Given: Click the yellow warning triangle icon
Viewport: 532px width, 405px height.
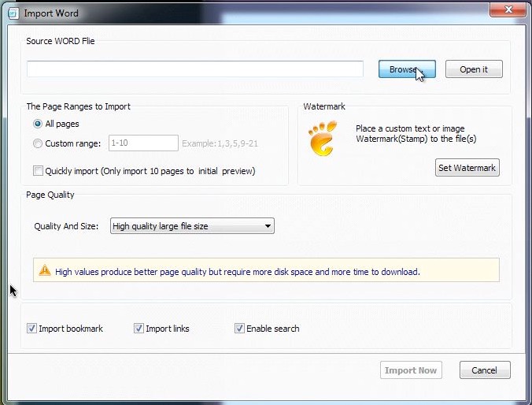Looking at the screenshot, I should (x=45, y=270).
